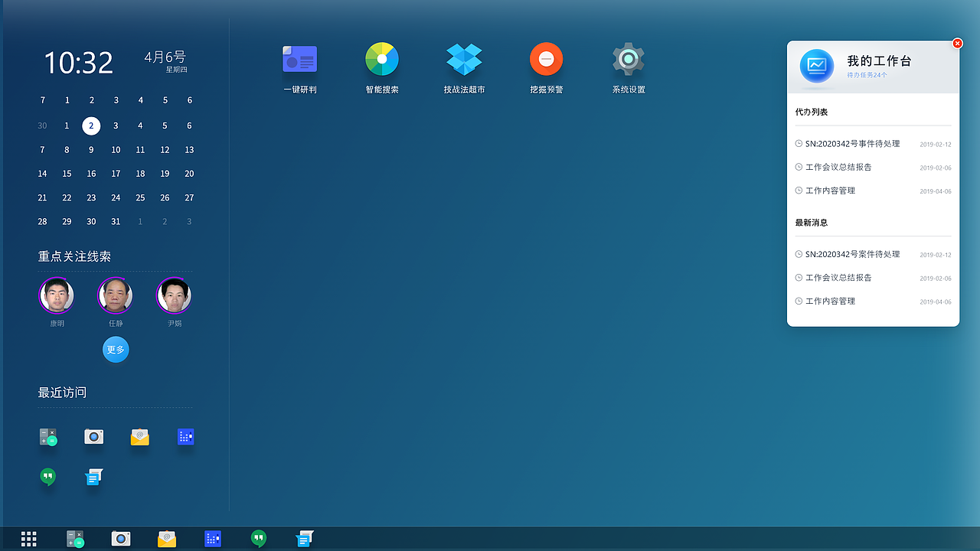Select date 9 in the calendar
Viewport: 980px width, 551px height.
(91, 150)
